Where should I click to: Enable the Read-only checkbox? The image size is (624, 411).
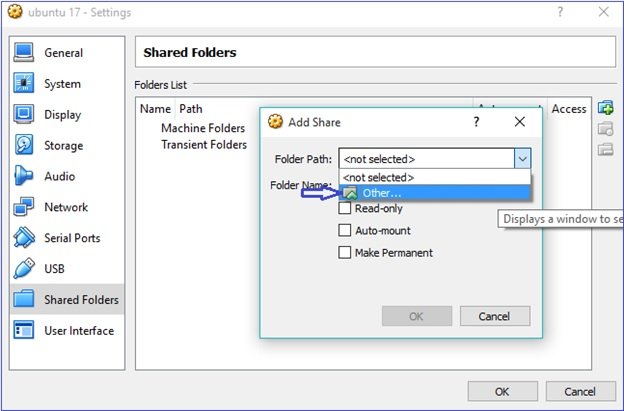click(x=344, y=208)
